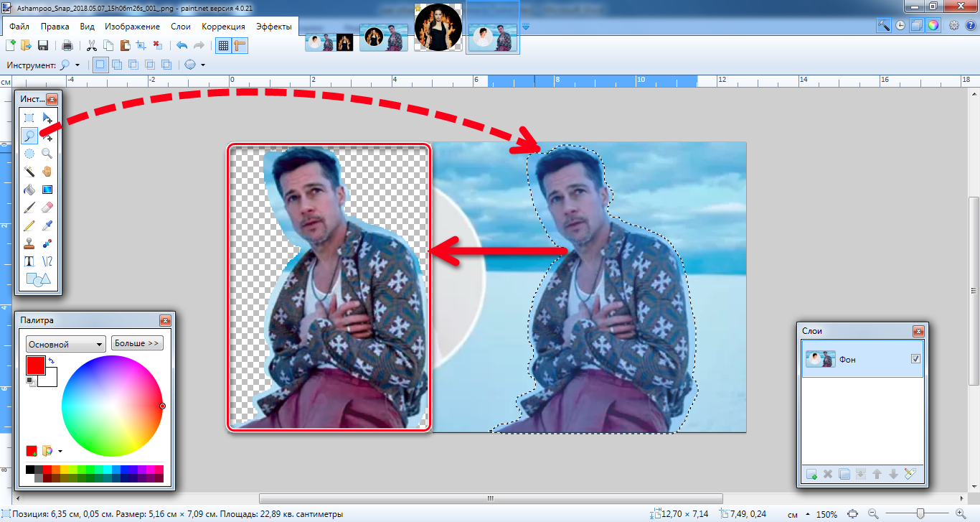Click the zoom slider in status bar
Screen dimensions: 980x522
coord(920,514)
